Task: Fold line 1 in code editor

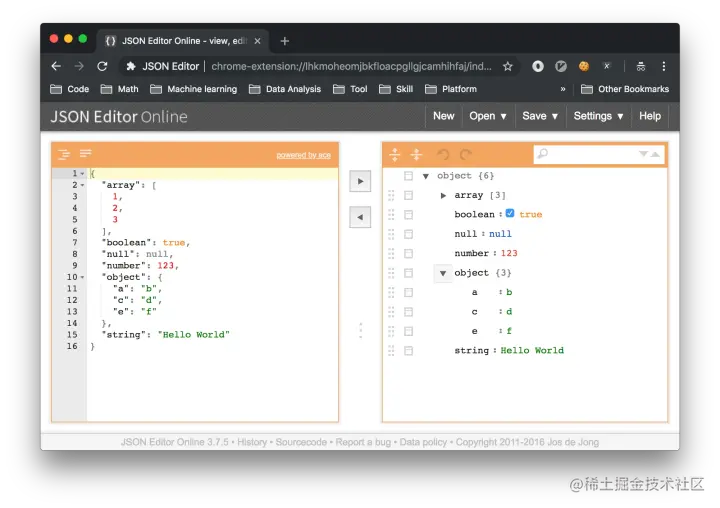Action: 83,174
